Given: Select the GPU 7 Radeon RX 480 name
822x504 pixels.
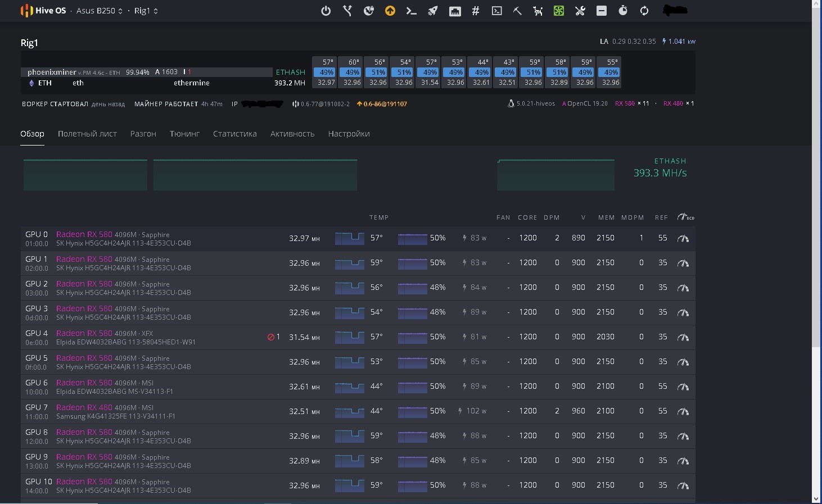Looking at the screenshot, I should click(84, 407).
